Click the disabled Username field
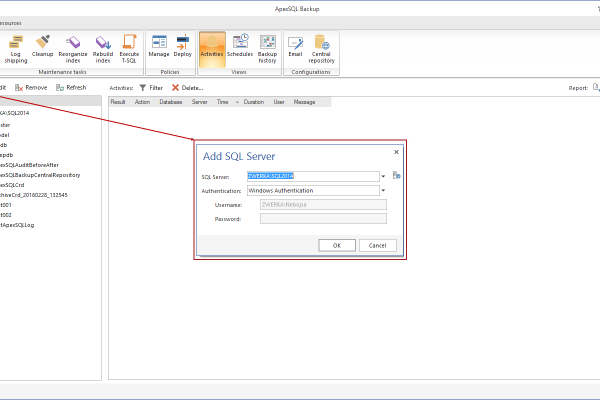Image resolution: width=600 pixels, height=400 pixels. coord(323,205)
